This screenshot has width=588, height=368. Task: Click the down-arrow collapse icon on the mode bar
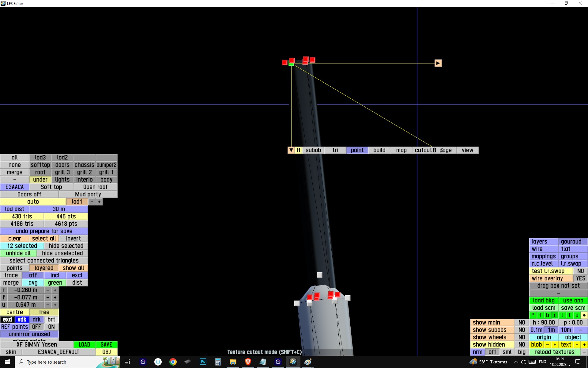[x=291, y=150]
